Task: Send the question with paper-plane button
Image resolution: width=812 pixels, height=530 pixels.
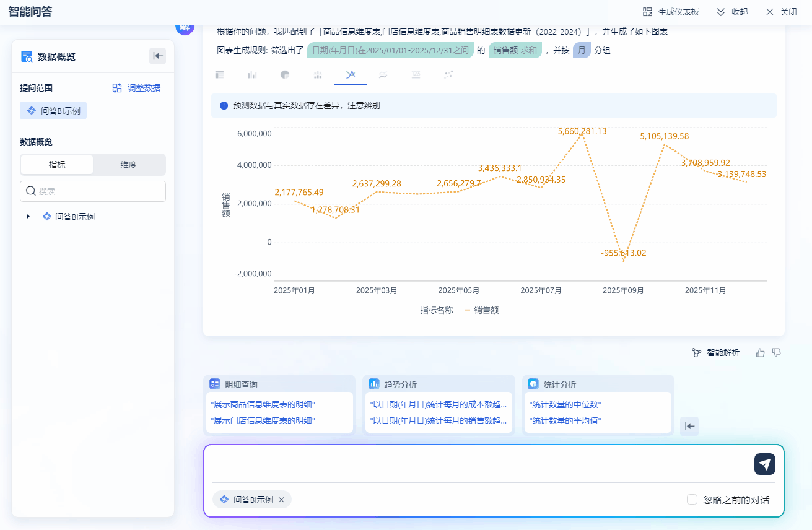Action: pyautogui.click(x=765, y=464)
